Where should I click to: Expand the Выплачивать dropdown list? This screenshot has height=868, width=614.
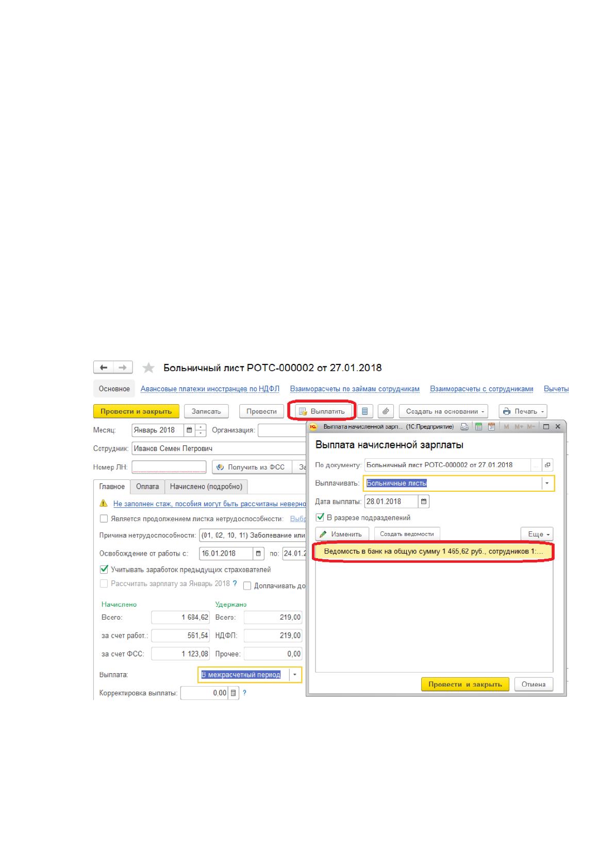[x=547, y=483]
